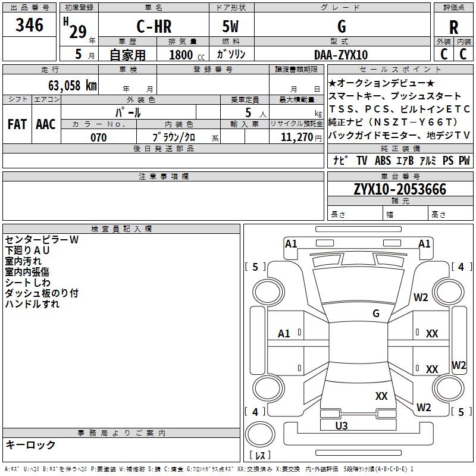Click exterior color パール

pos(128,112)
